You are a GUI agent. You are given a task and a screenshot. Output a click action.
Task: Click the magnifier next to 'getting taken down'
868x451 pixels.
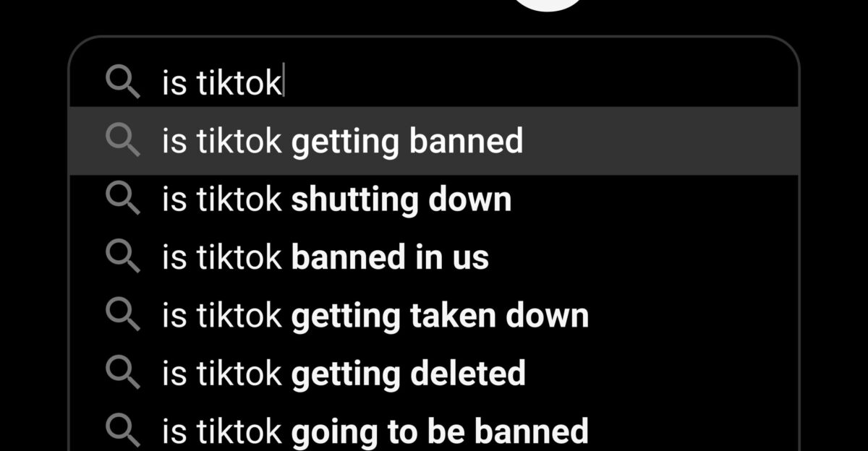click(x=122, y=314)
